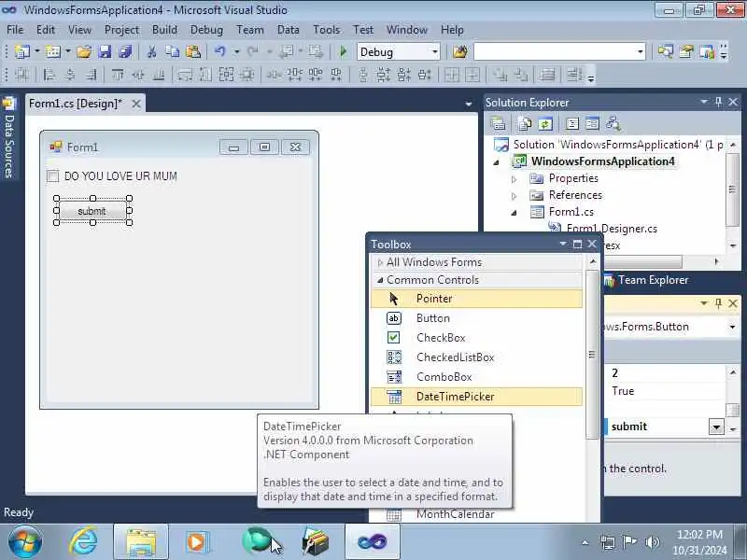Click Properties icon in Solution Explorer toolbar
The image size is (747, 560).
tap(498, 124)
